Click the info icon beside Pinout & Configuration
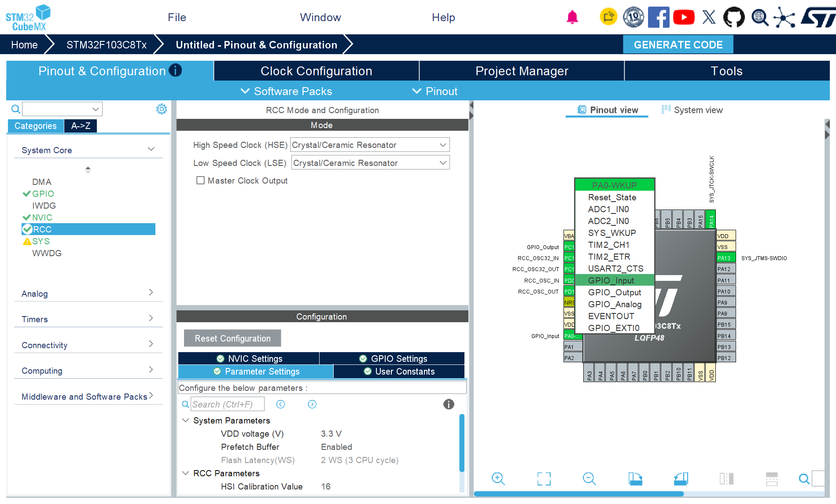The width and height of the screenshot is (836, 504). click(x=175, y=70)
